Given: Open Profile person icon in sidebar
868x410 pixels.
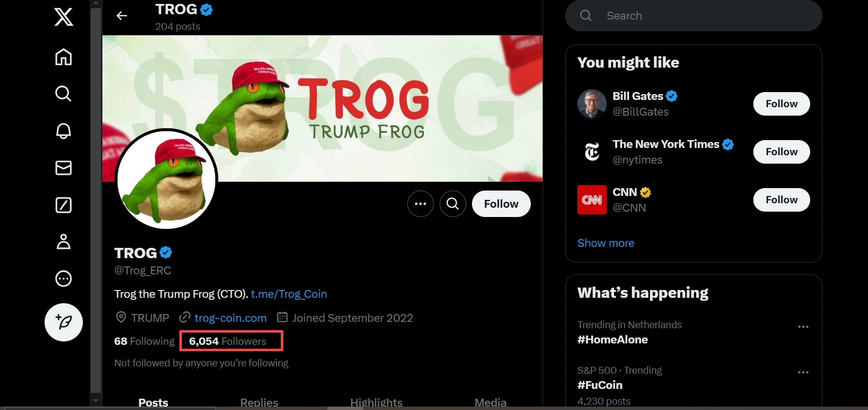Looking at the screenshot, I should point(63,241).
